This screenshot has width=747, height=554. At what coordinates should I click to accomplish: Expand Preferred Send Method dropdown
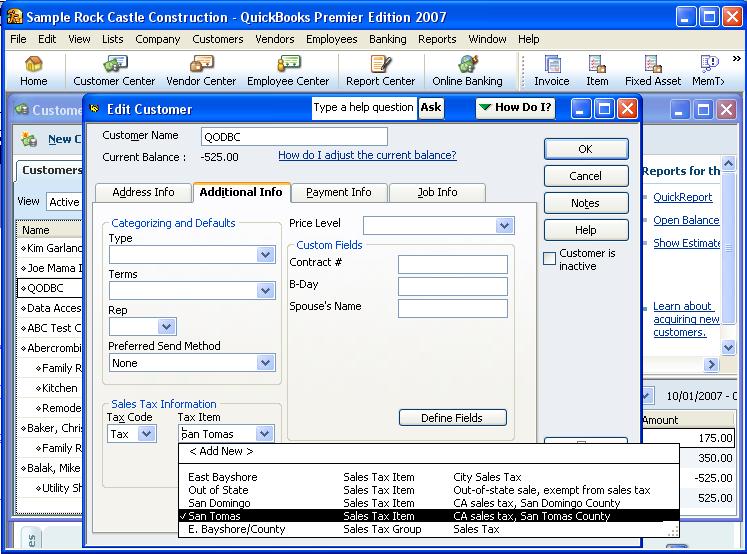265,363
